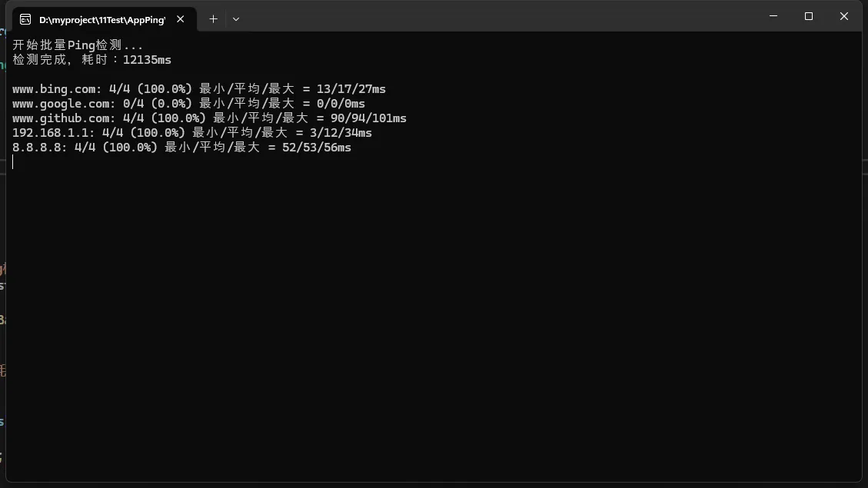Maximize the terminal window
This screenshot has height=488, width=868.
[x=809, y=16]
